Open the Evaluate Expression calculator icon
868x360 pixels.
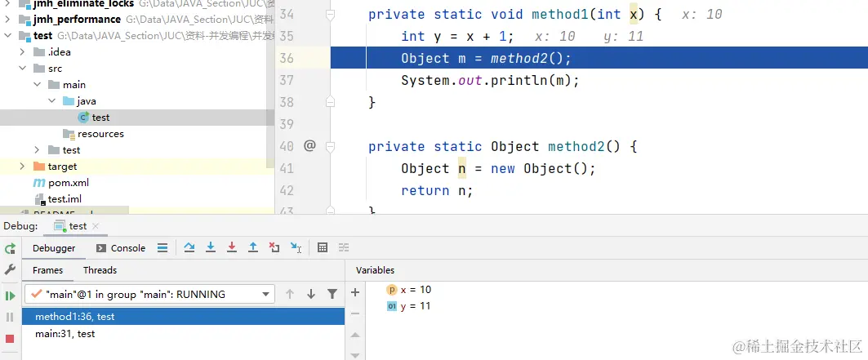point(323,247)
